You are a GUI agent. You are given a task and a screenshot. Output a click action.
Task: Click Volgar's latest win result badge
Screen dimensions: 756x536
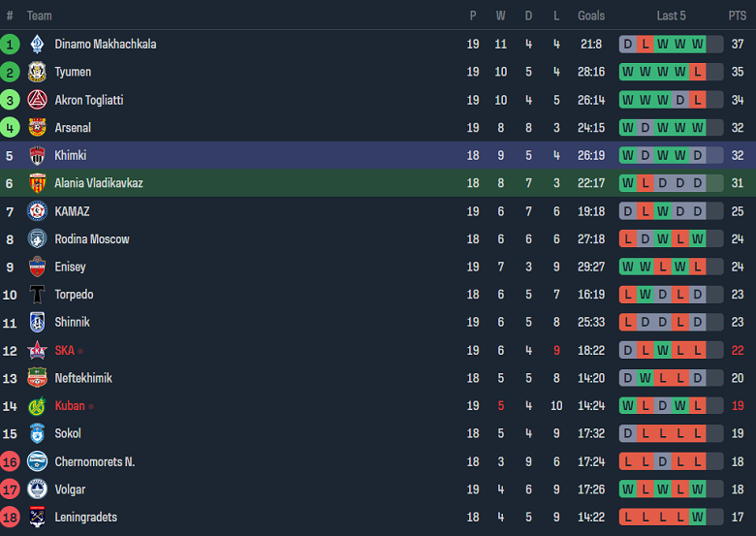(698, 489)
